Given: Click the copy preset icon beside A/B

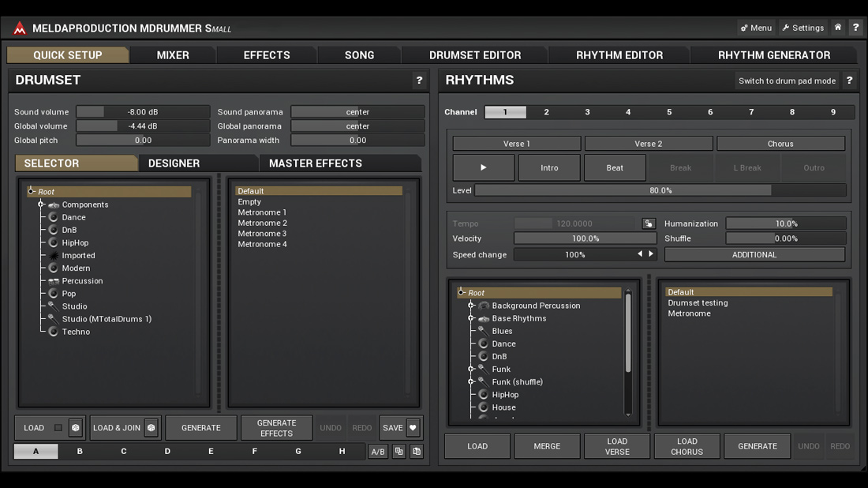Looking at the screenshot, I should [398, 452].
